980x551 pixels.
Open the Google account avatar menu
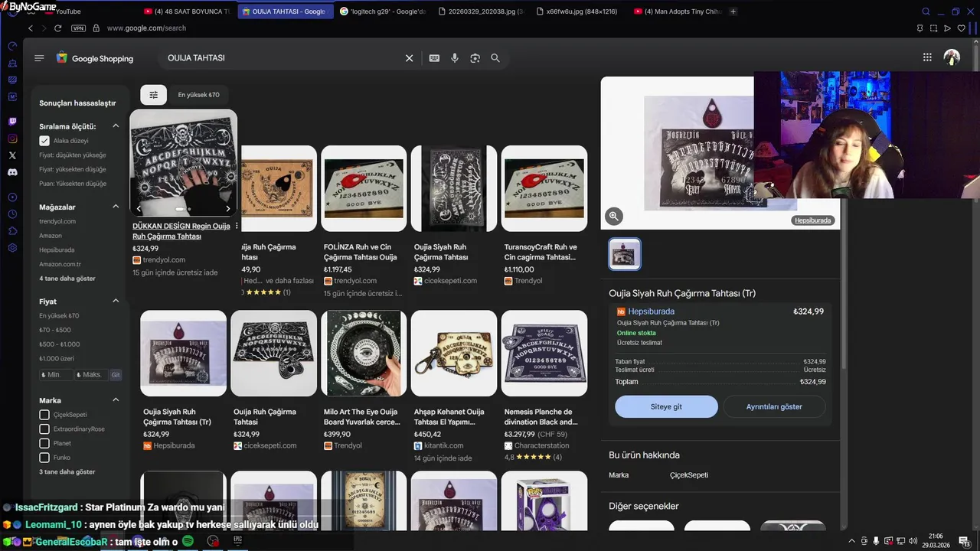coord(952,57)
